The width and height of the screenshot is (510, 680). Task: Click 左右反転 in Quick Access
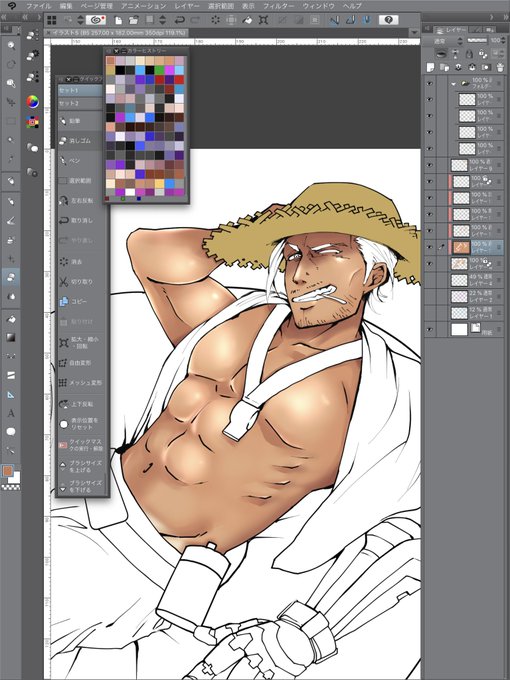point(82,200)
